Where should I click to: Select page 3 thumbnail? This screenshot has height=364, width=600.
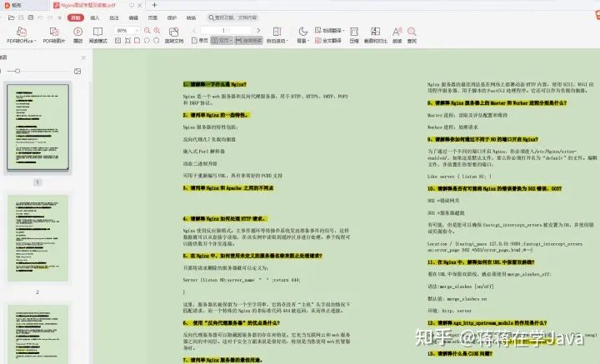[37, 334]
